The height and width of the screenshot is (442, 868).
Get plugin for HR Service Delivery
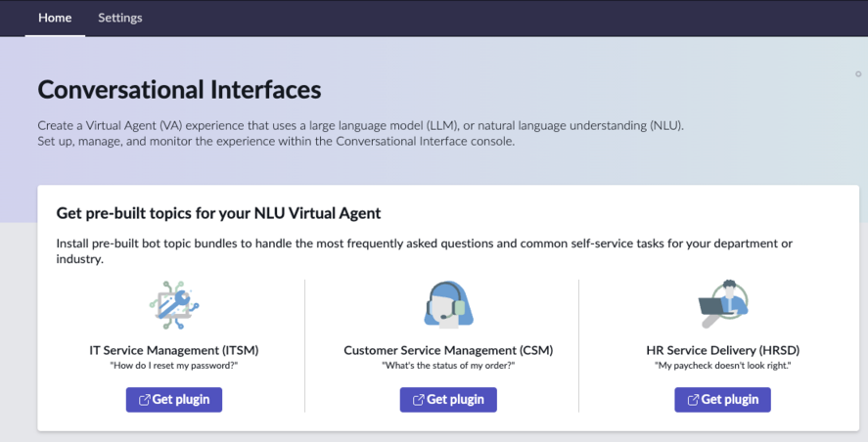722,399
